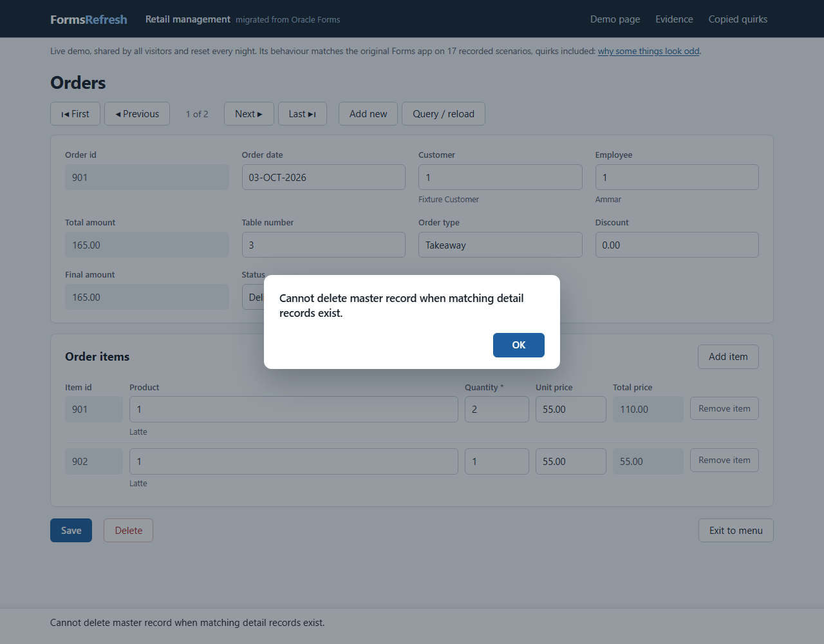Viewport: 824px width, 644px height.
Task: Click the Employee field
Action: [677, 177]
